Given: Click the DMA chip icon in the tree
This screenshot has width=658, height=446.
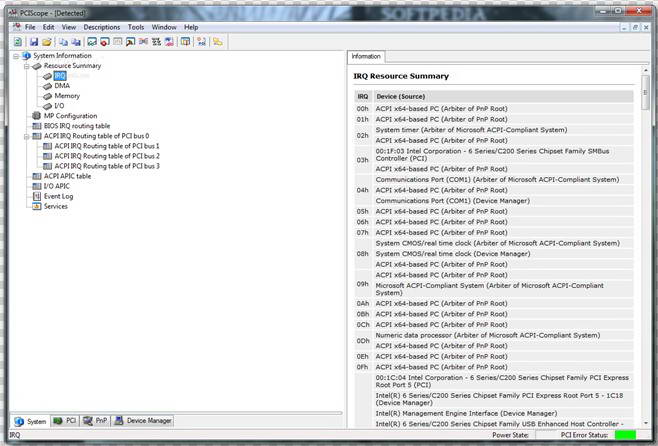Looking at the screenshot, I should pos(47,86).
